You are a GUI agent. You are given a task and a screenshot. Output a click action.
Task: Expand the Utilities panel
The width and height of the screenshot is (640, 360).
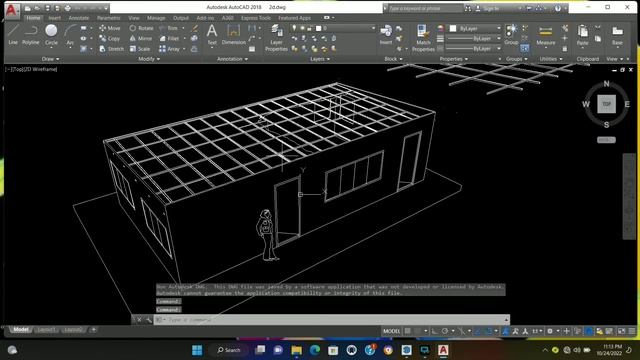click(x=551, y=59)
